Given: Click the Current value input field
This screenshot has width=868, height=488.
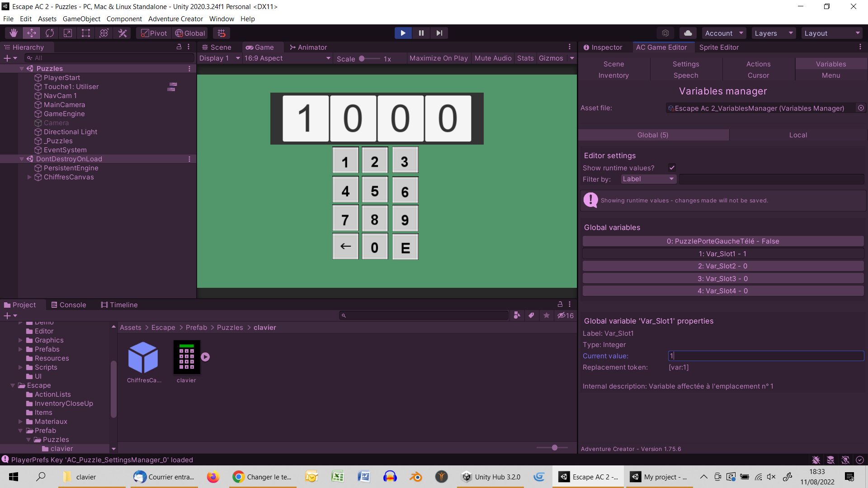Looking at the screenshot, I should click(766, 356).
